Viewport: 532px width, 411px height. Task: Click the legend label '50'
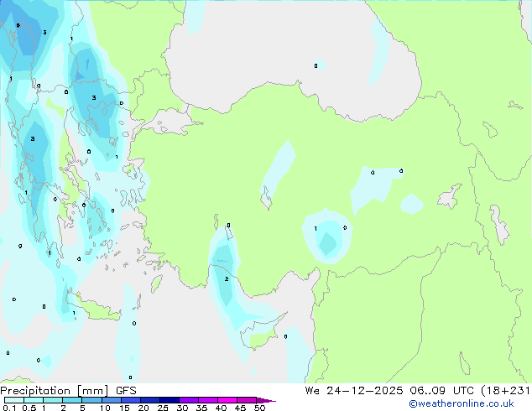click(259, 408)
